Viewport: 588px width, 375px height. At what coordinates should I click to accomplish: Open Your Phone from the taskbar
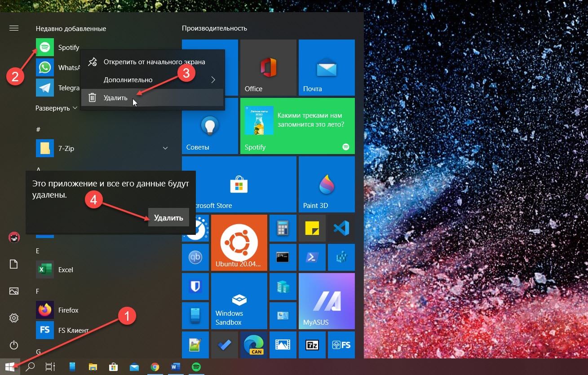pyautogui.click(x=72, y=367)
